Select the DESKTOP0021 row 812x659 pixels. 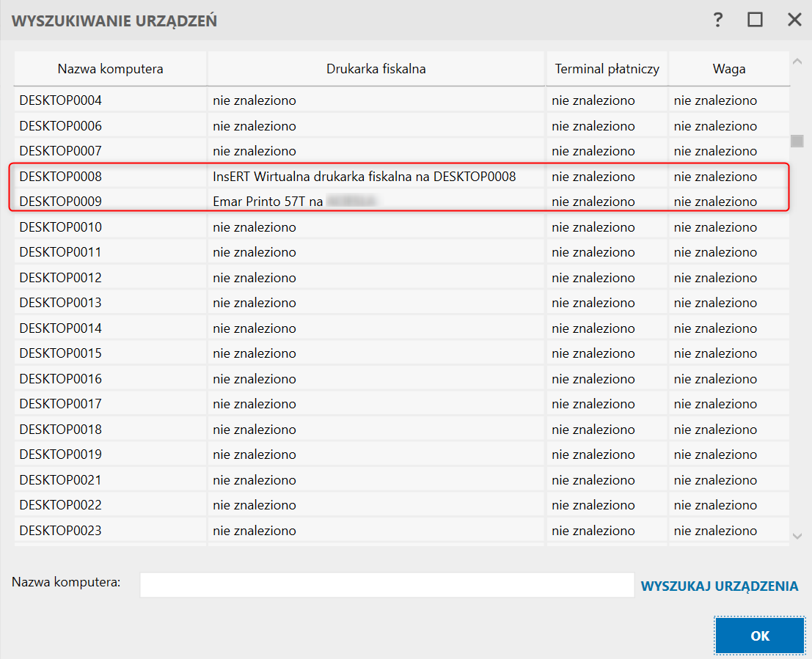point(402,480)
